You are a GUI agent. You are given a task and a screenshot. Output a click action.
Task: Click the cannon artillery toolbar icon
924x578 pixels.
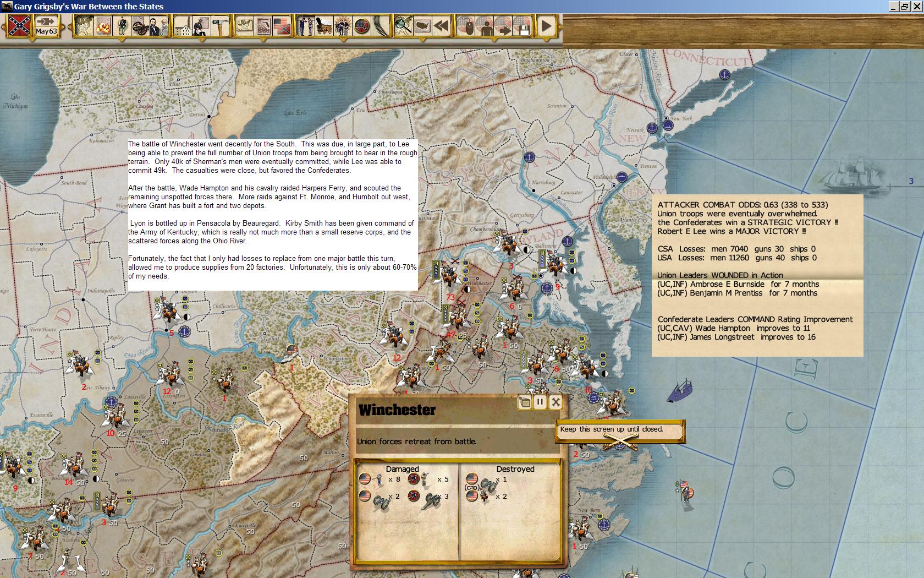tap(140, 25)
